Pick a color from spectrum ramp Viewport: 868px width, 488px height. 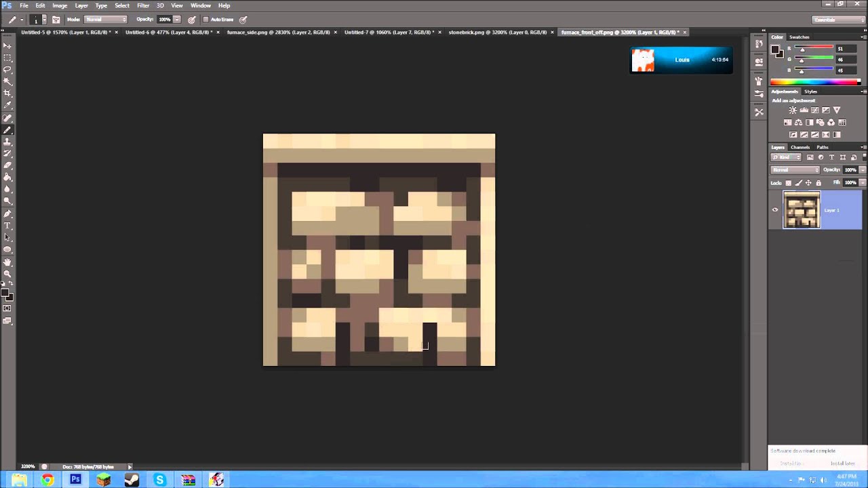click(x=815, y=83)
